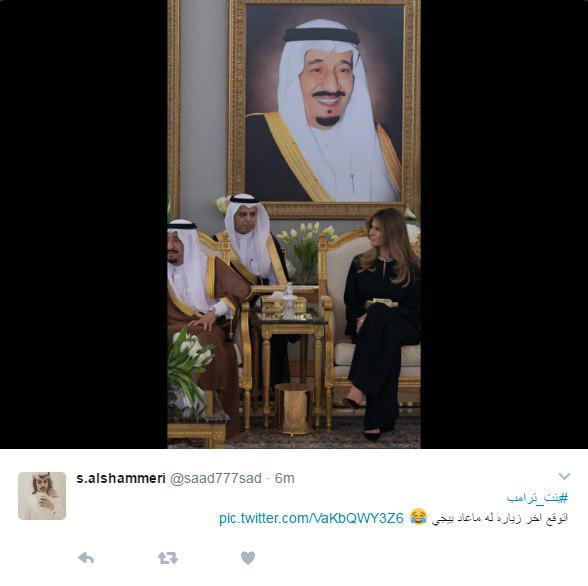Select the Arabic tweet text line
This screenshot has height=586, width=588.
pos(500,518)
